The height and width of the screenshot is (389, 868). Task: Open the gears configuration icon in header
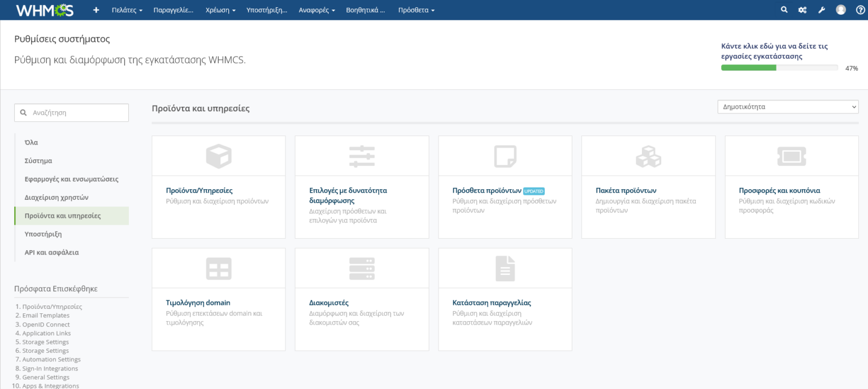point(802,10)
